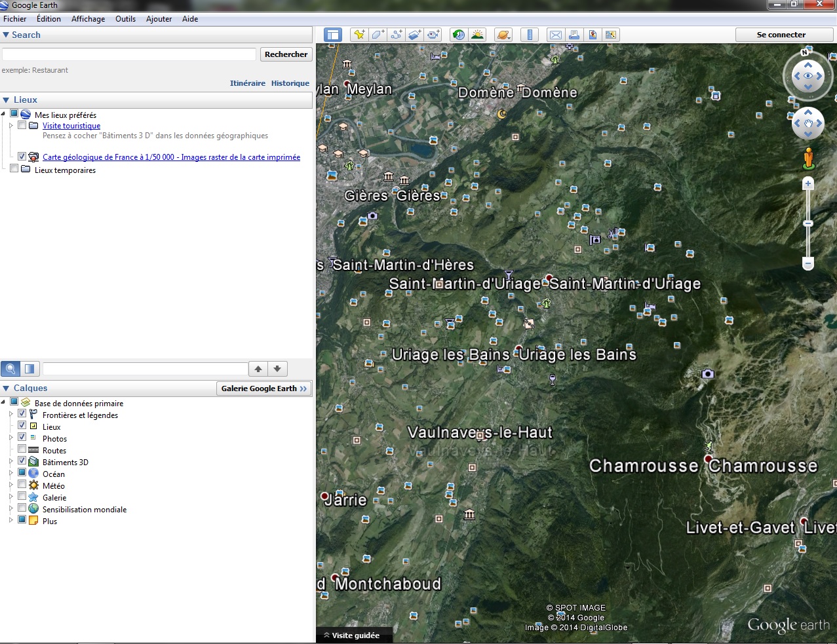Select the Add Path tool
The image size is (837, 644).
coord(396,35)
